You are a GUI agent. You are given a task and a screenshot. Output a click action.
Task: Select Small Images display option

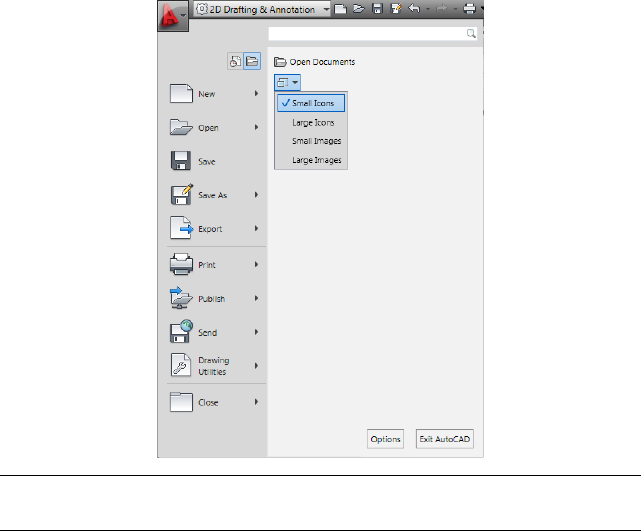tap(311, 141)
